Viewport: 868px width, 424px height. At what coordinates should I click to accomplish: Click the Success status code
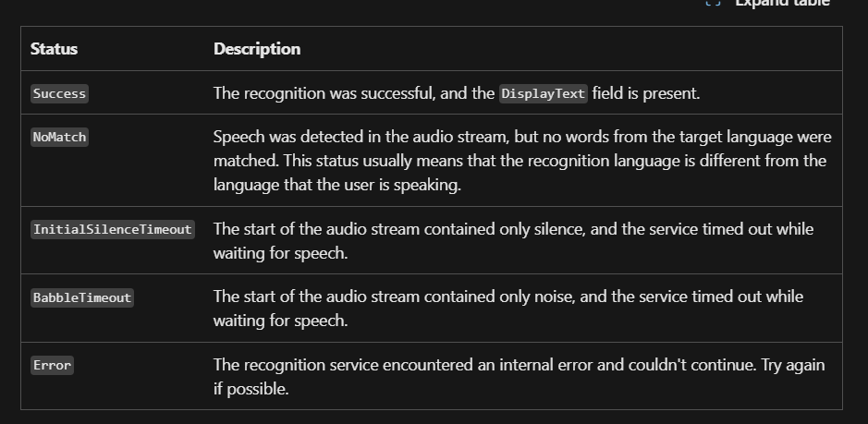tap(59, 93)
